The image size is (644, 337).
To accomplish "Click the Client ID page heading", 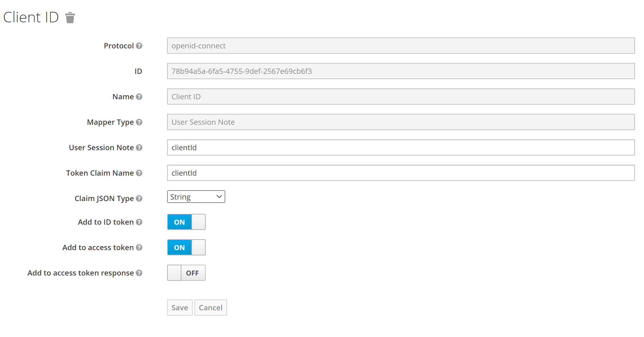I will tap(30, 17).
